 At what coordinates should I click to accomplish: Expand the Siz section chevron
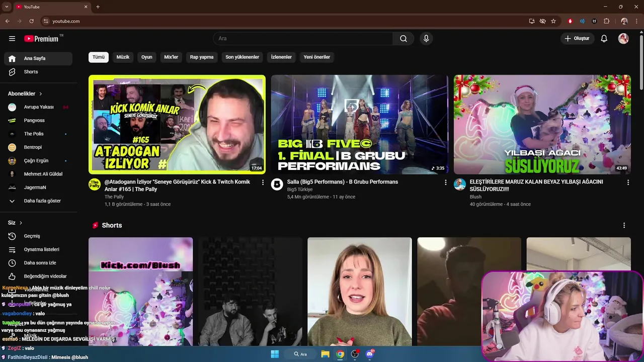click(x=21, y=223)
